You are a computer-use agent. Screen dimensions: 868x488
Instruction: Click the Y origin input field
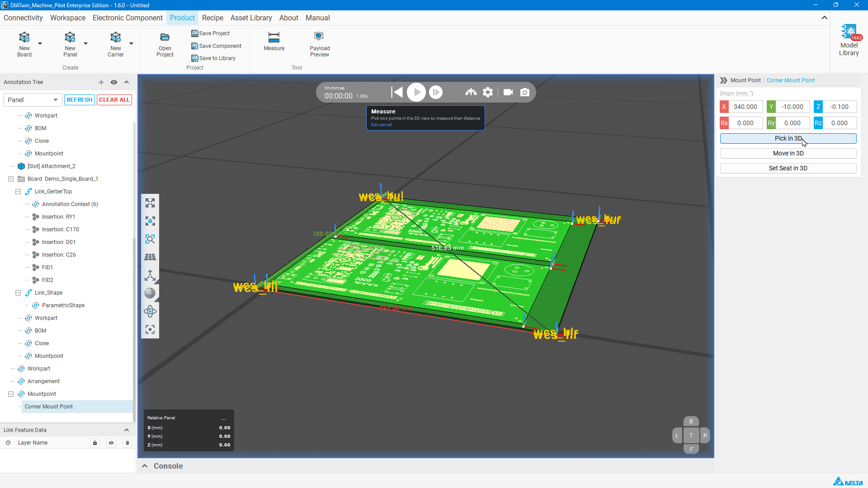(x=793, y=107)
